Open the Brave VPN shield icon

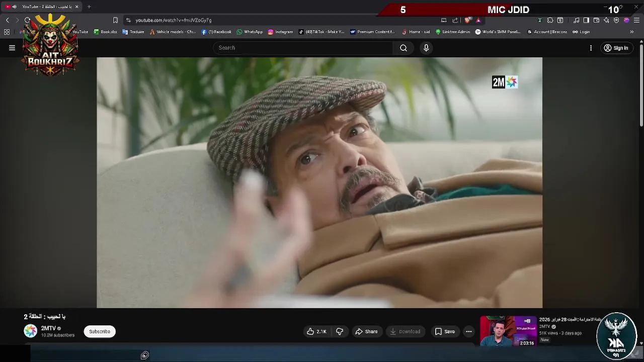pyautogui.click(x=616, y=20)
